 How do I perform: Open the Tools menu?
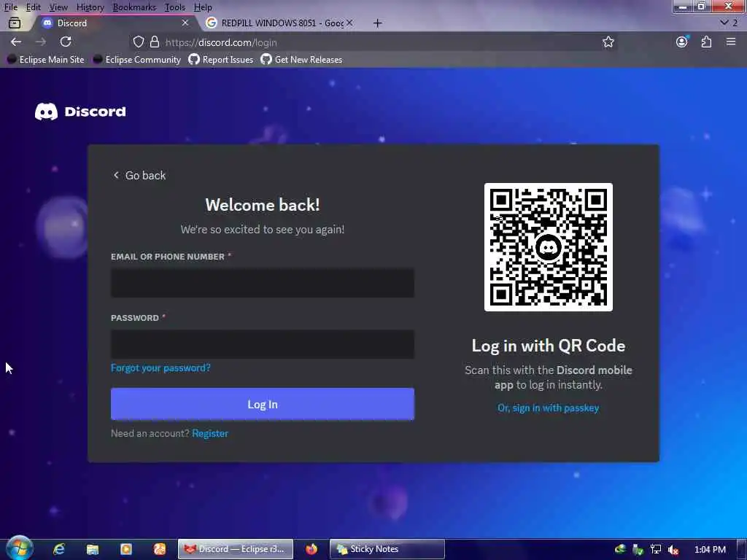(175, 7)
